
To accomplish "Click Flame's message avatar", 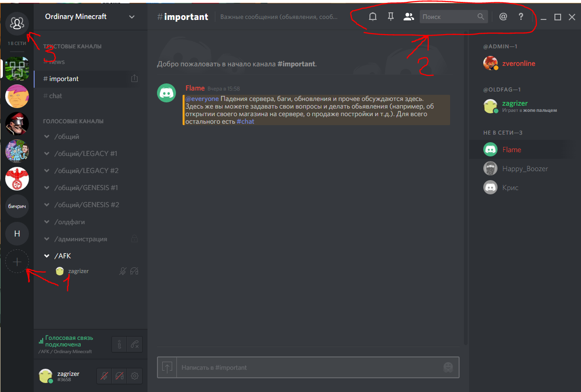I will (166, 92).
